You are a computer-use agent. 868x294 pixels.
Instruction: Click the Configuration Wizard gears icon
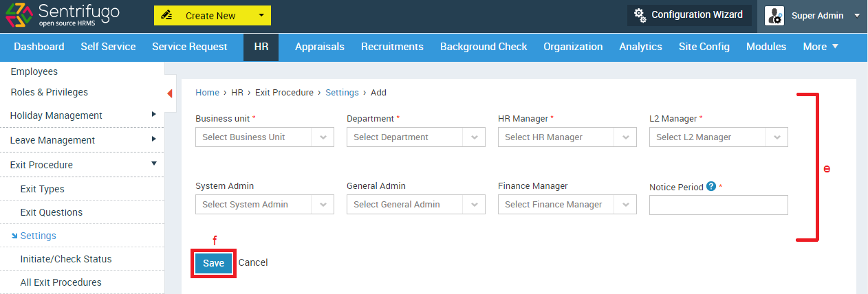[640, 15]
